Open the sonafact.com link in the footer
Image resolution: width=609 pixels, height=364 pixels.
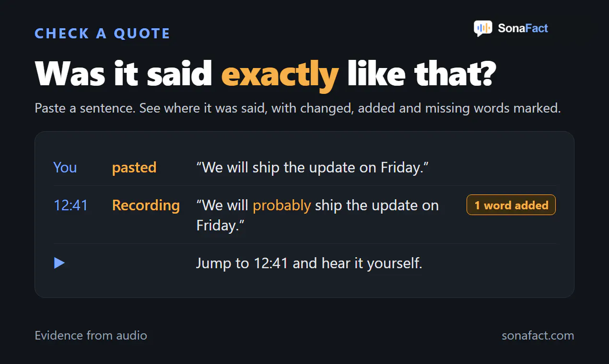(x=538, y=335)
